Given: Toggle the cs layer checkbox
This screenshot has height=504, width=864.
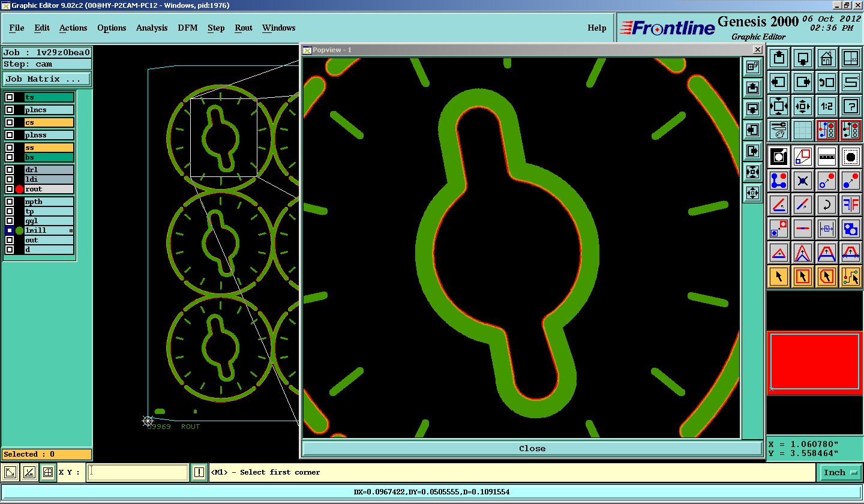Looking at the screenshot, I should [x=10, y=122].
